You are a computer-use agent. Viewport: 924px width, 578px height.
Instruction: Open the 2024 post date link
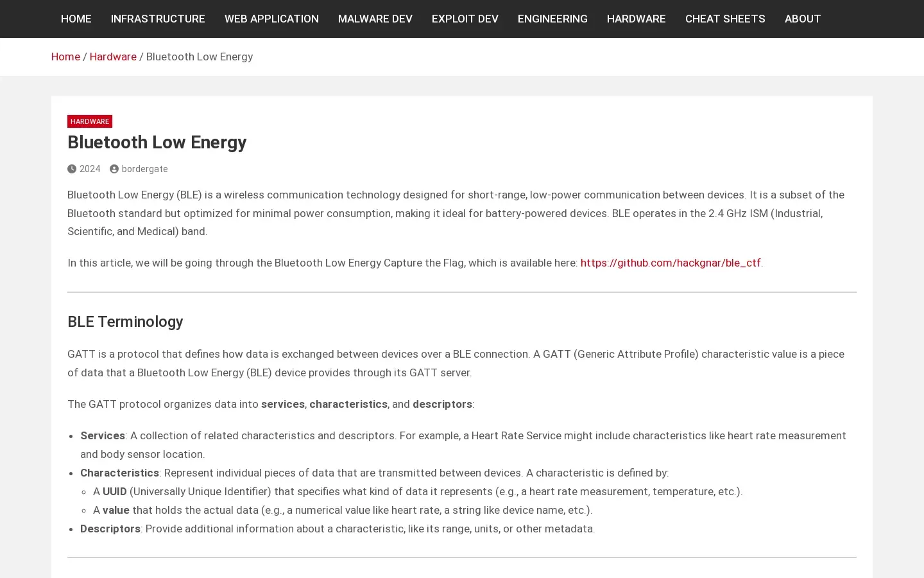coord(90,169)
